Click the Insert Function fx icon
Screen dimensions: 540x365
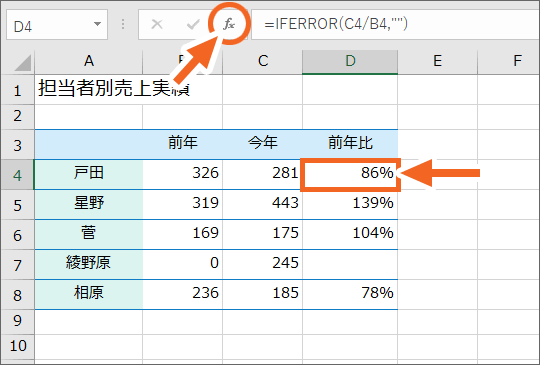pyautogui.click(x=229, y=24)
